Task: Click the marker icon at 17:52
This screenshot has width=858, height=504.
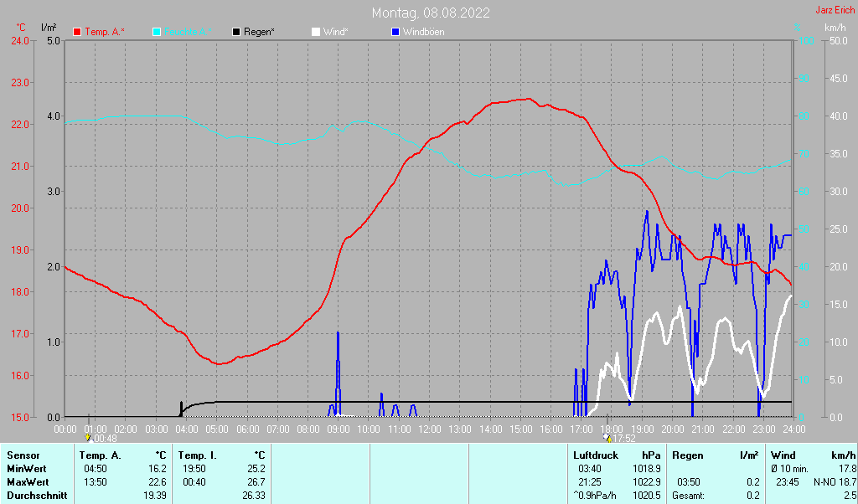Action: click(607, 437)
